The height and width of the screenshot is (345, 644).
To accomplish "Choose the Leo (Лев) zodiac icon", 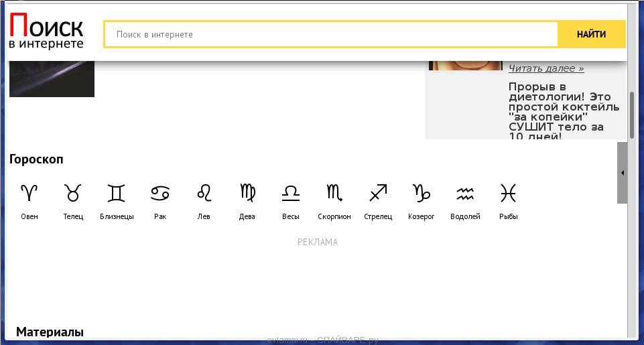I will pos(204,194).
